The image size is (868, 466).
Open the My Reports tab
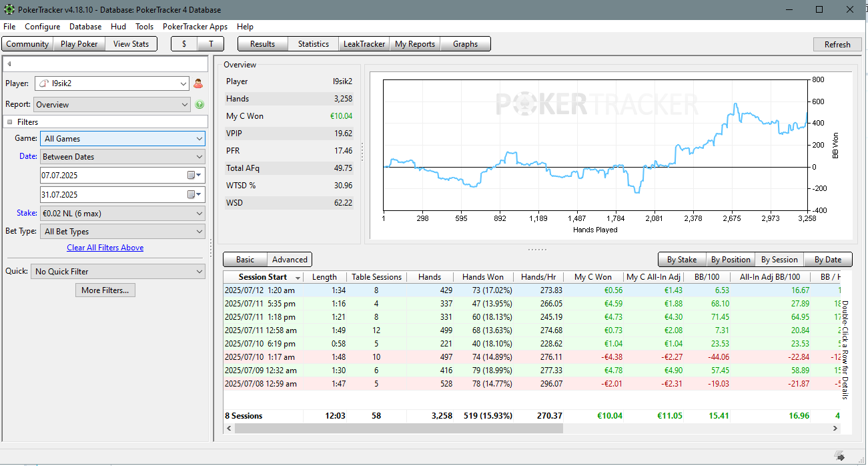(415, 44)
